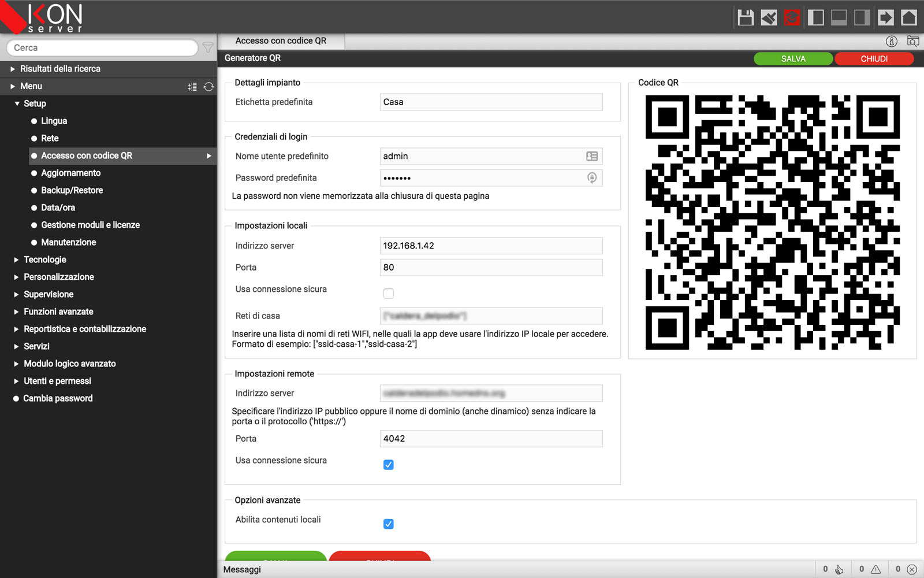Open Backup/Restore setup item

72,190
